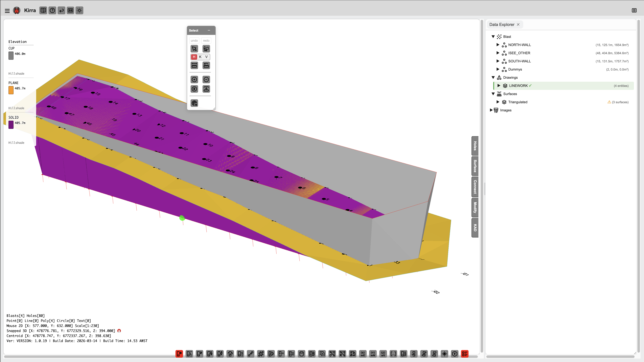This screenshot has width=644, height=362.
Task: Select the arrow selection tool in Select panel
Action: coord(194,49)
